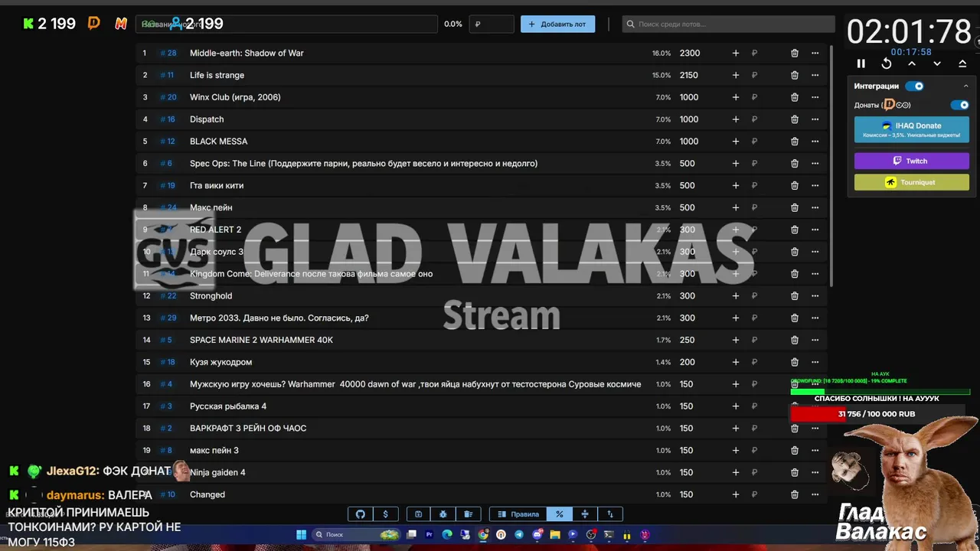The image size is (980, 551).
Task: Pause the auction timer
Action: tap(861, 64)
